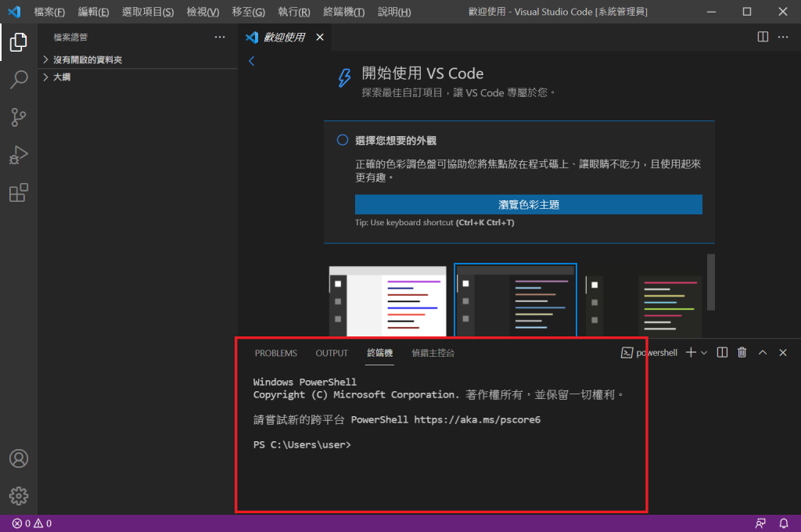Create a new terminal with plus icon
801x532 pixels.
[691, 353]
